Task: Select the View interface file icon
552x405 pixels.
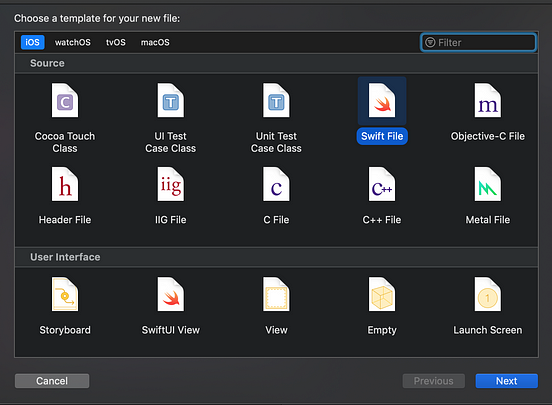Action: click(x=276, y=294)
